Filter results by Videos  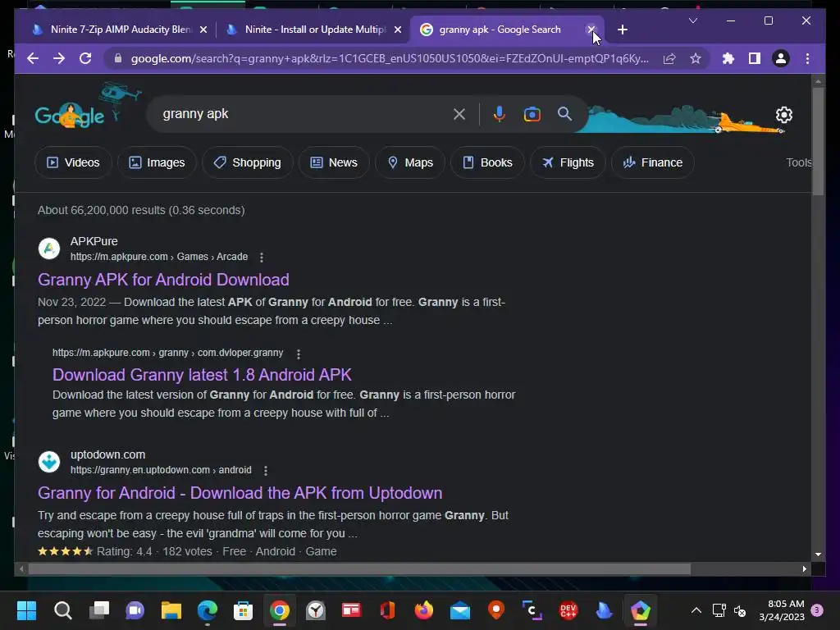(73, 162)
